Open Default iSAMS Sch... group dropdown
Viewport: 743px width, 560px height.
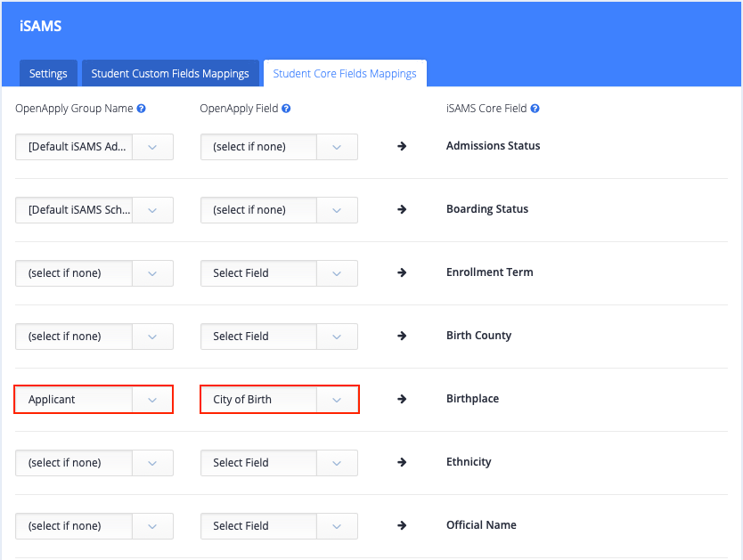(94, 210)
